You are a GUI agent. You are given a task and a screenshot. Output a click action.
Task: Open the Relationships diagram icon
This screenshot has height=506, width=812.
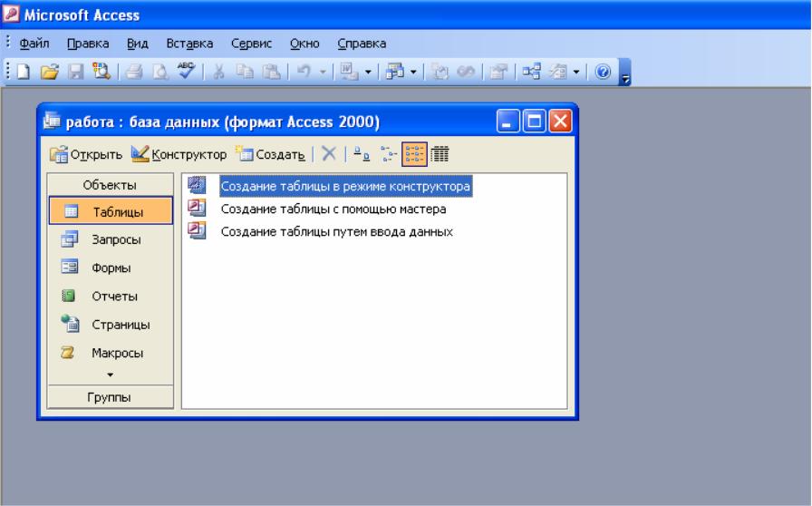pos(532,72)
